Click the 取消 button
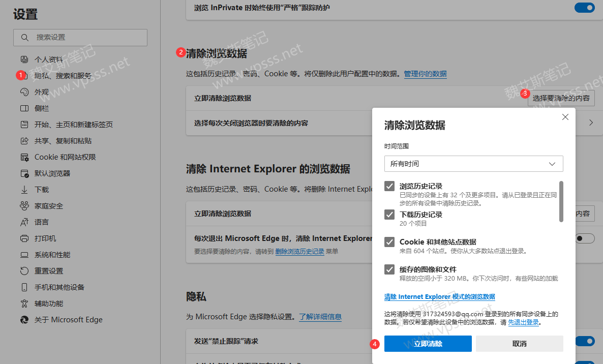 pos(519,344)
